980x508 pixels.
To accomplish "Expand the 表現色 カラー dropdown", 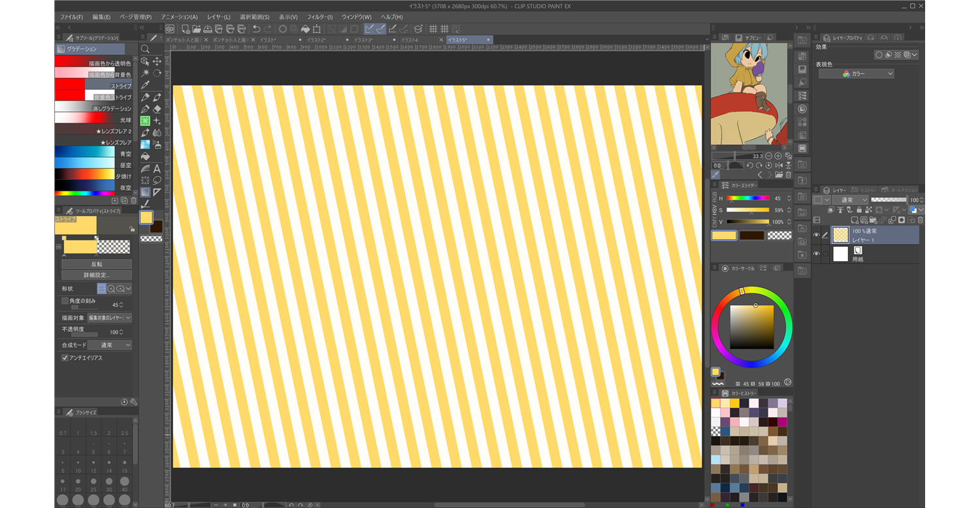I will [857, 74].
